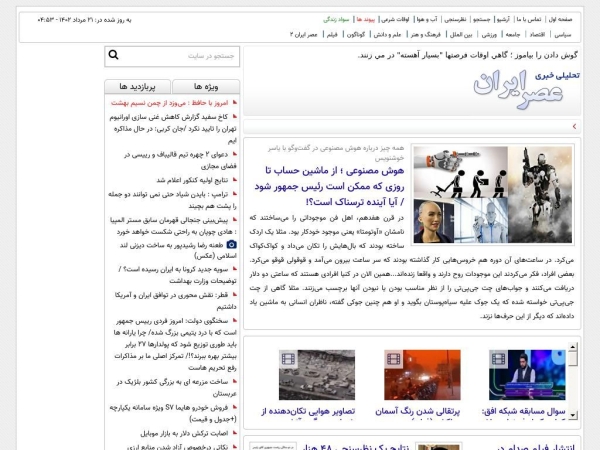Screen dimensions: 600x450
Task: Click film icon on orange sky video thumbnail
Action: [393, 359]
